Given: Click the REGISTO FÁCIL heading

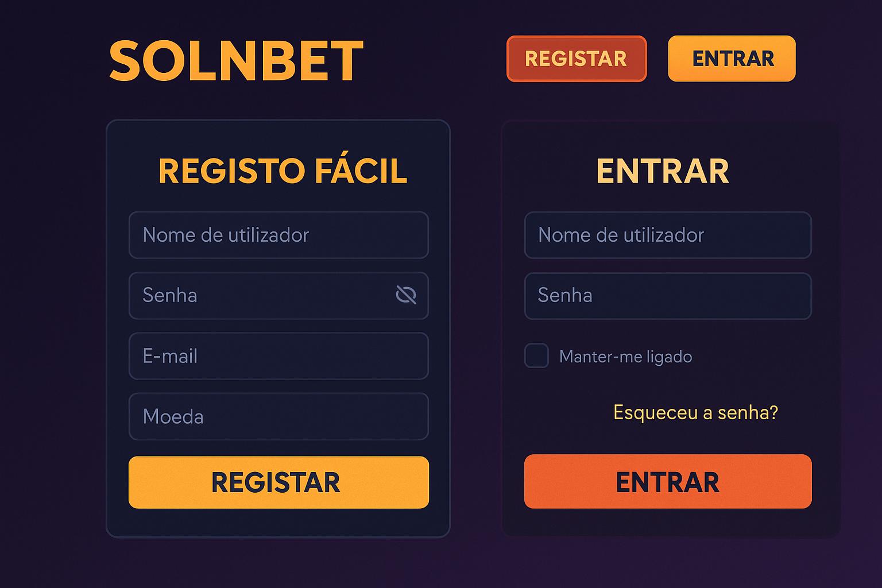Looking at the screenshot, I should coord(283,169).
